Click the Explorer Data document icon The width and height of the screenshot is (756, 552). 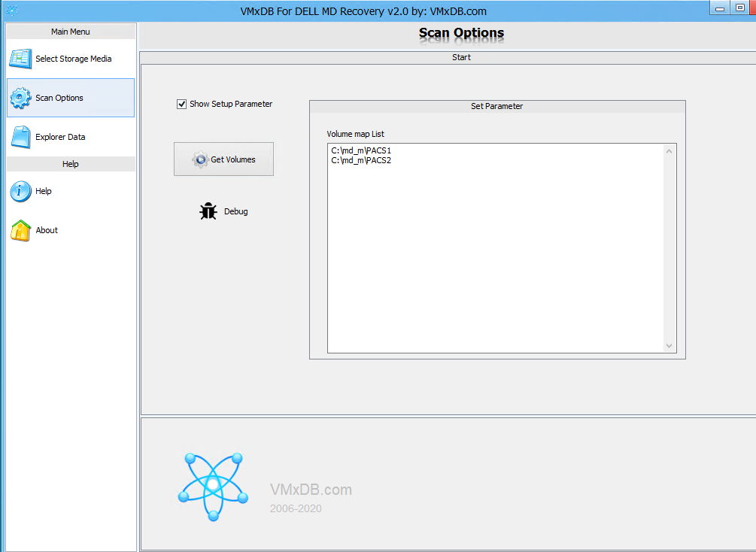(x=21, y=137)
